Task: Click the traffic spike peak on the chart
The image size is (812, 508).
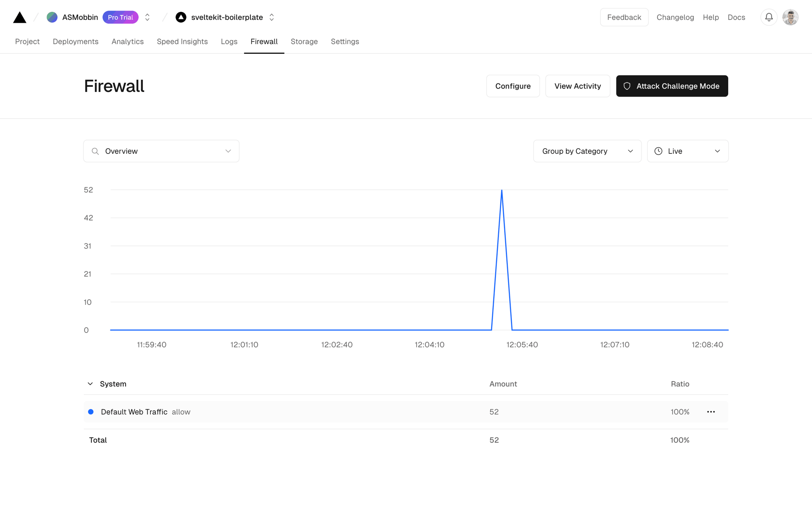Action: pos(502,190)
